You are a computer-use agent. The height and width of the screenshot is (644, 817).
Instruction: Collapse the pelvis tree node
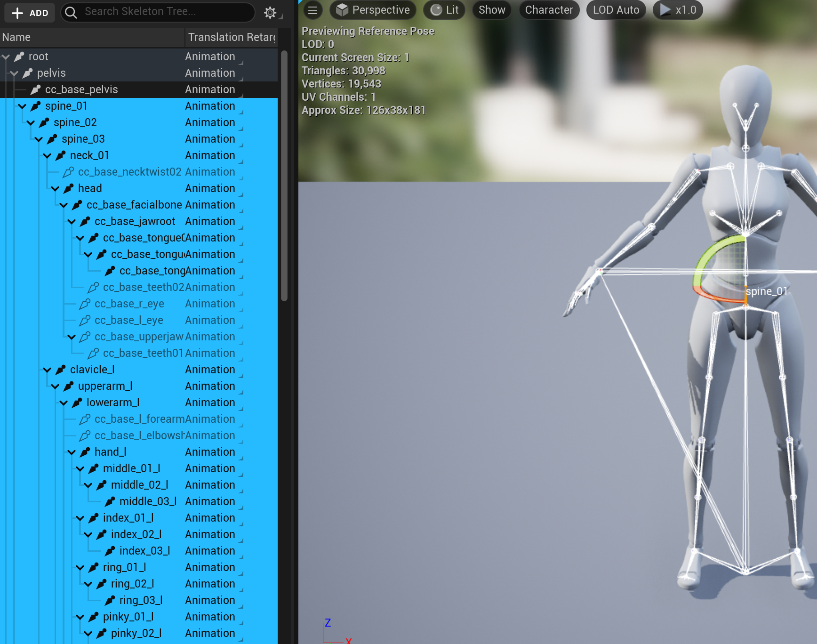[14, 73]
